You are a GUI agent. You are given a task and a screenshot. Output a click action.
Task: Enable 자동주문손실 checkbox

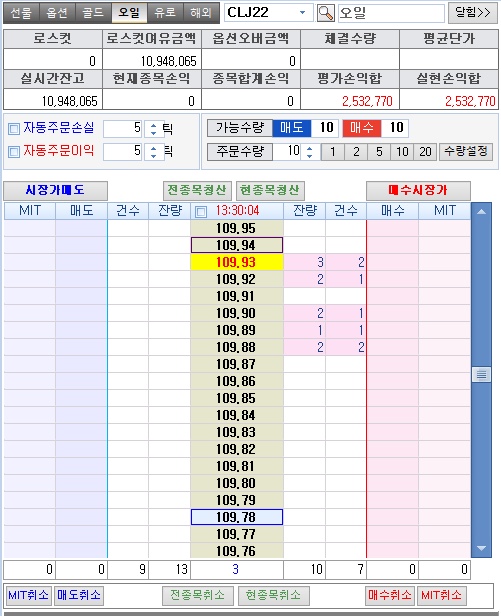pyautogui.click(x=14, y=128)
